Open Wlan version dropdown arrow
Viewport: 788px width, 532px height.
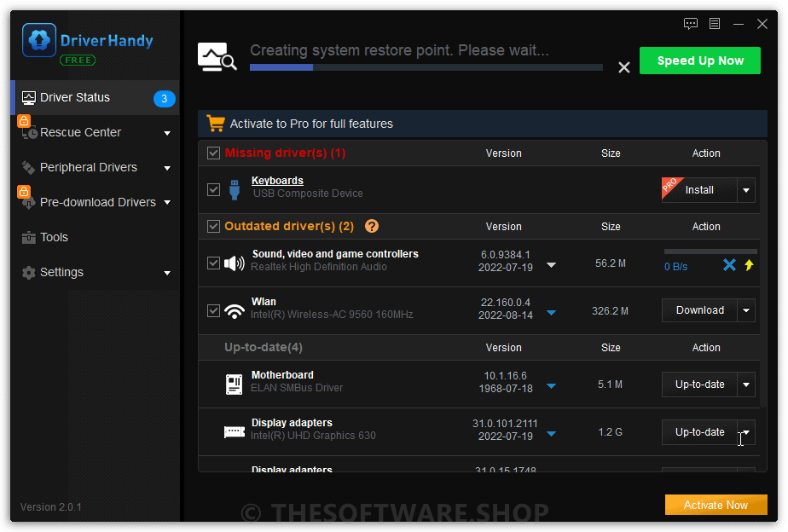551,313
